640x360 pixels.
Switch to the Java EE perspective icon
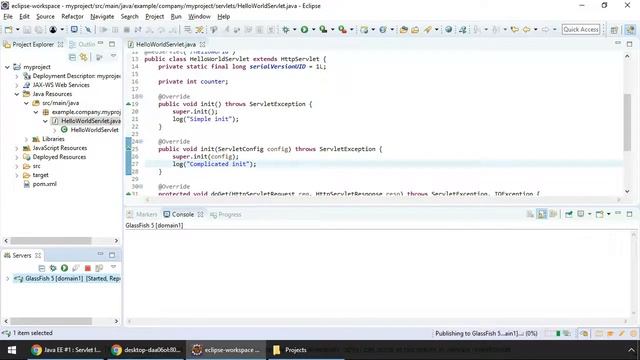click(630, 29)
